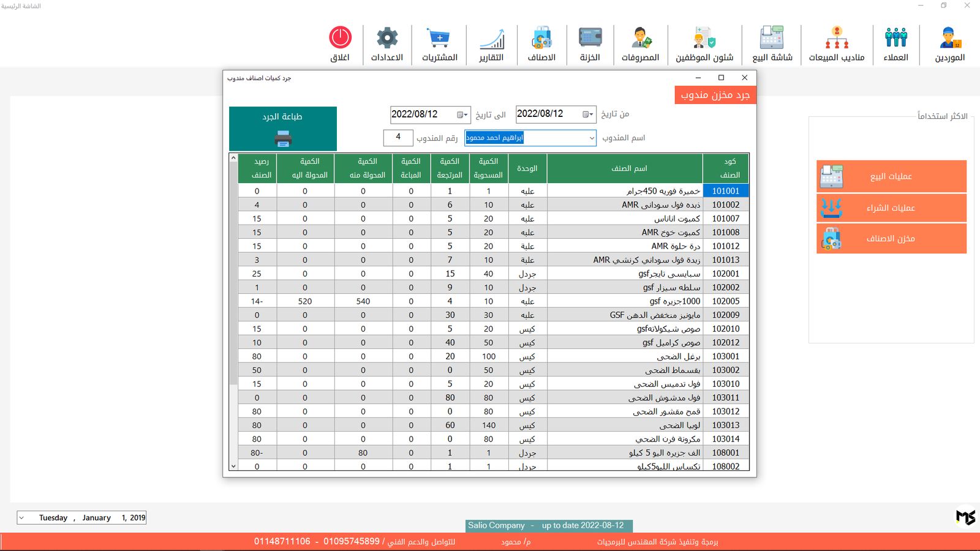The image size is (980, 551).
Task: Click the sales representatives (مناديب المبيعات) icon
Action: [837, 39]
